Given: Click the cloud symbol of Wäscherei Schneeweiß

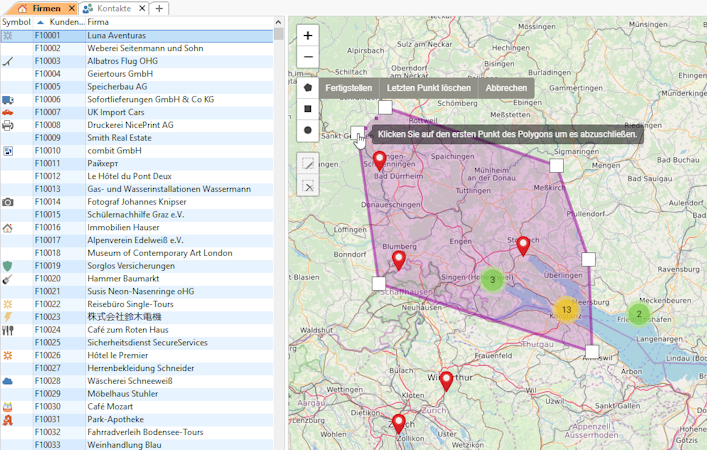Looking at the screenshot, I should point(8,381).
